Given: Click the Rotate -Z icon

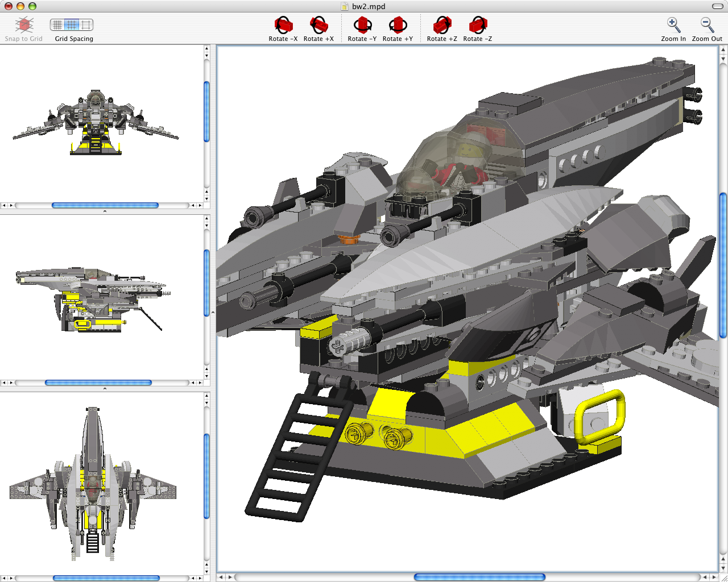Looking at the screenshot, I should [477, 26].
